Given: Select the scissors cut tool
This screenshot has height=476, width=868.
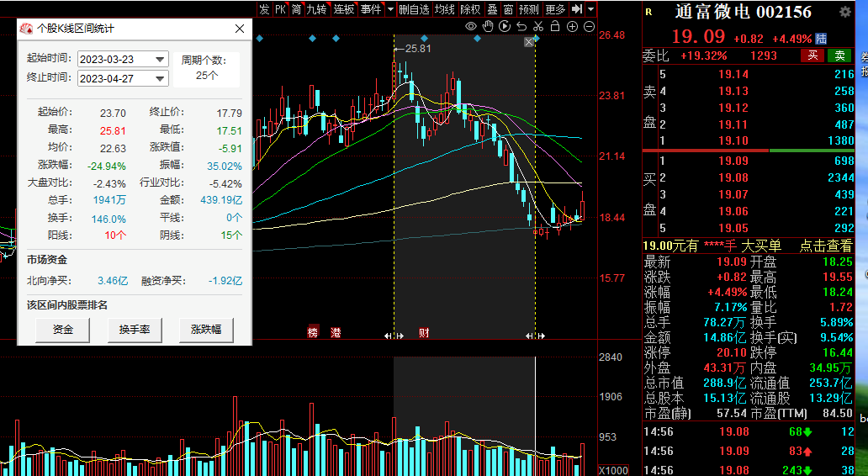Looking at the screenshot, I should point(538,27).
